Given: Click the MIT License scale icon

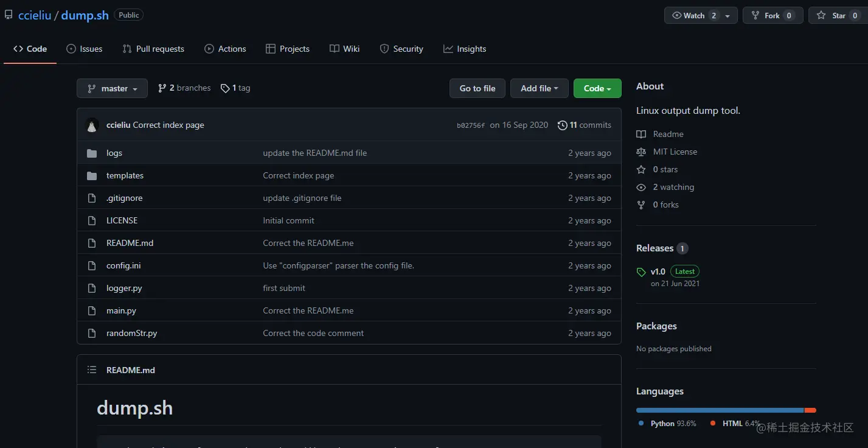Looking at the screenshot, I should click(641, 152).
